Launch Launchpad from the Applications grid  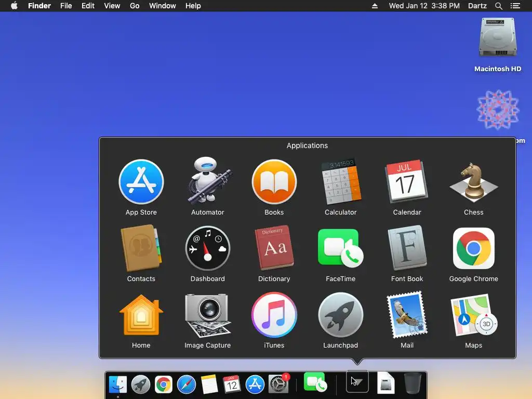pyautogui.click(x=341, y=315)
